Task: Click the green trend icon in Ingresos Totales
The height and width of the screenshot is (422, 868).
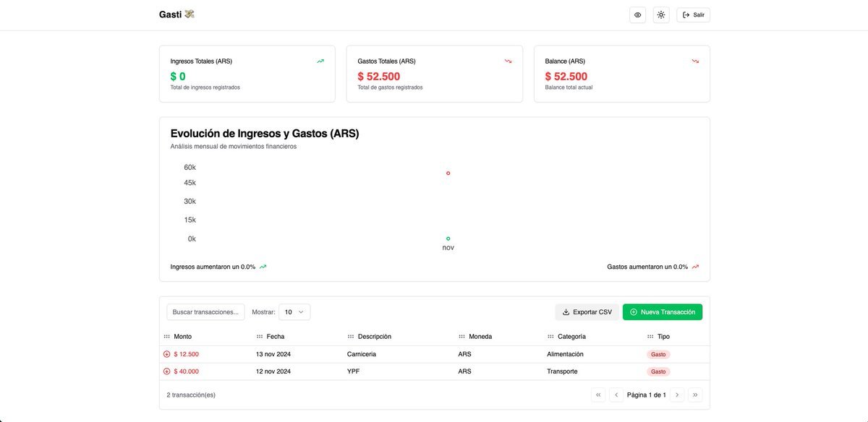Action: point(320,61)
